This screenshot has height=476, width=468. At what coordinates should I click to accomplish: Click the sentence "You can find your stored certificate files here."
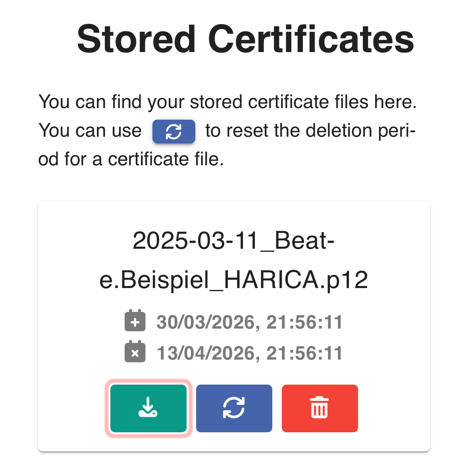227,102
